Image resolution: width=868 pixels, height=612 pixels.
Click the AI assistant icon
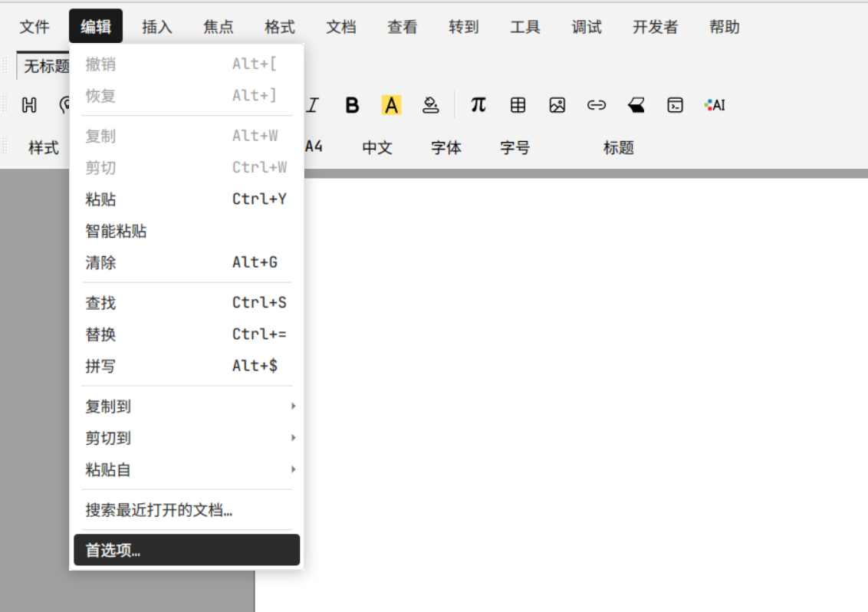click(715, 106)
